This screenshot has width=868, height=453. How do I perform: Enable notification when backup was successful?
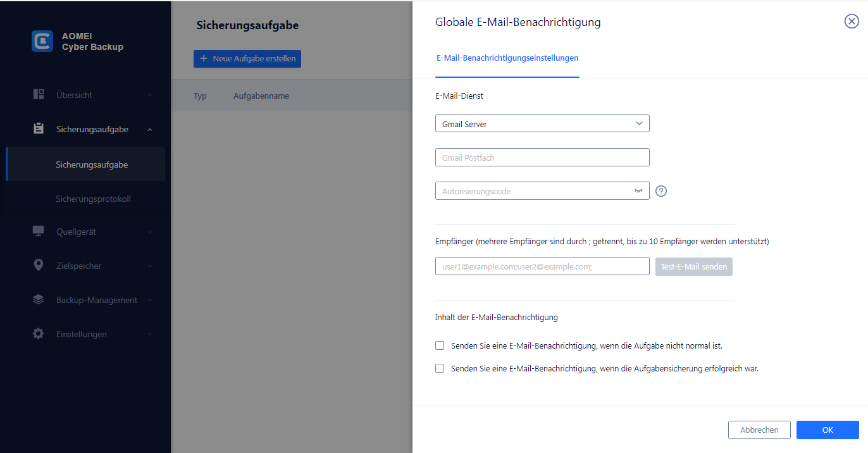[440, 368]
